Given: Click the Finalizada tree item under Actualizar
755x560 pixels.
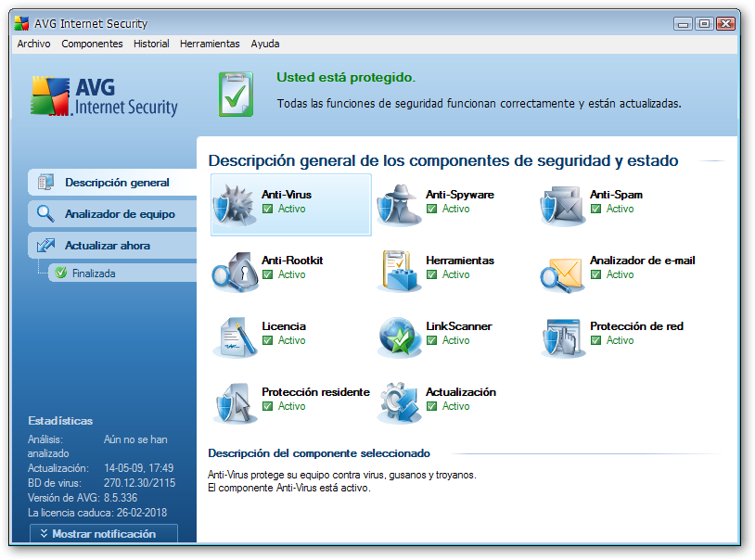Looking at the screenshot, I should click(x=92, y=274).
